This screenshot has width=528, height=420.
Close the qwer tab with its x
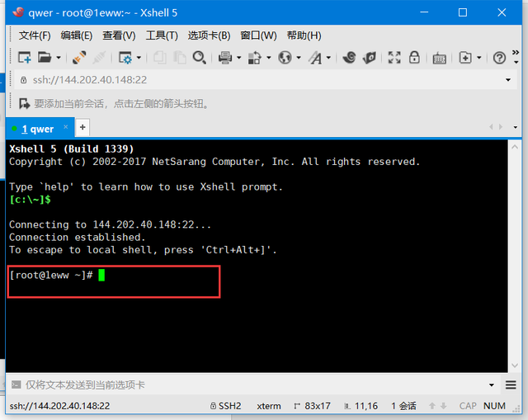66,127
